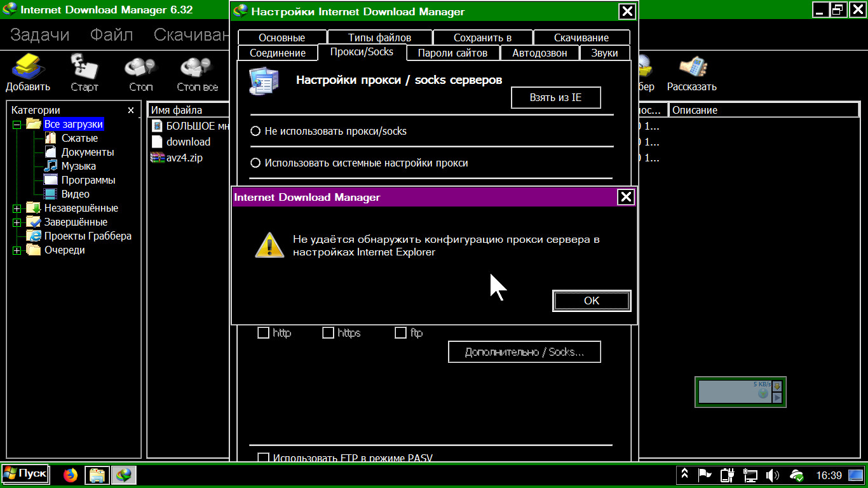Click the proxy settings header icon
868x488 pixels.
(x=262, y=81)
